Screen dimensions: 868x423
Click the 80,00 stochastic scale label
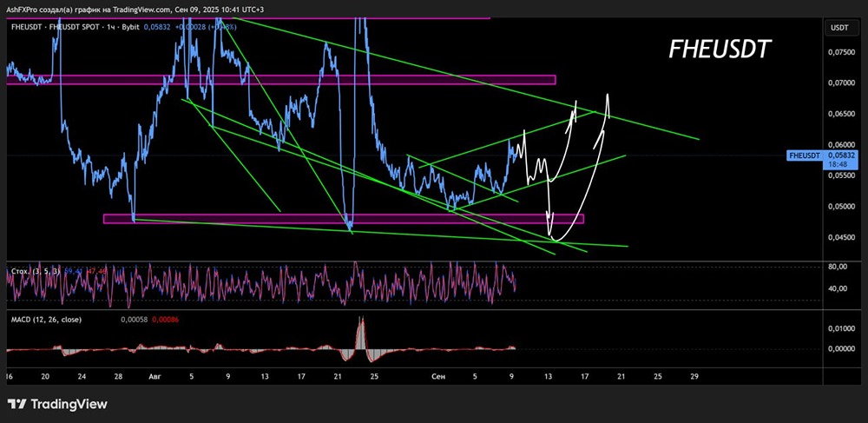tap(839, 267)
